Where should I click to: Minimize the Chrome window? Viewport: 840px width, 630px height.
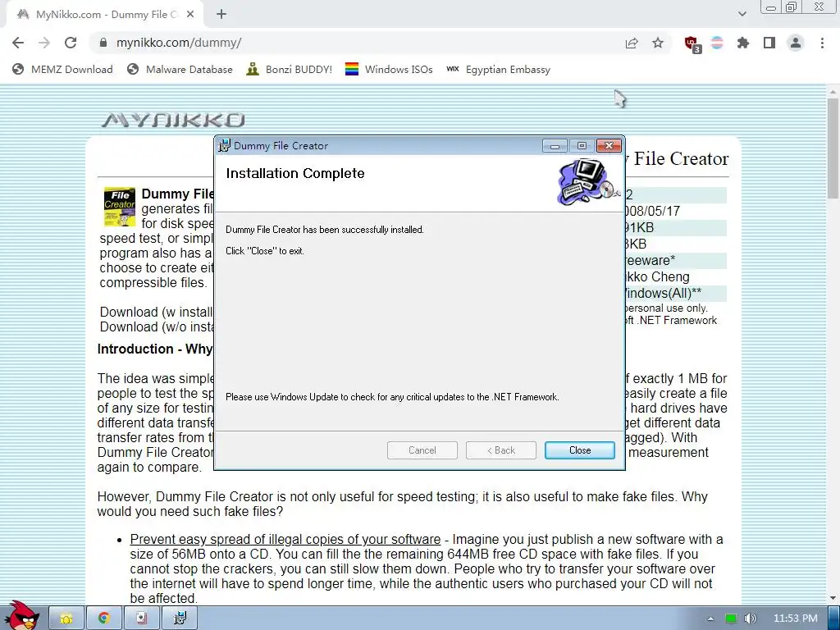point(771,7)
